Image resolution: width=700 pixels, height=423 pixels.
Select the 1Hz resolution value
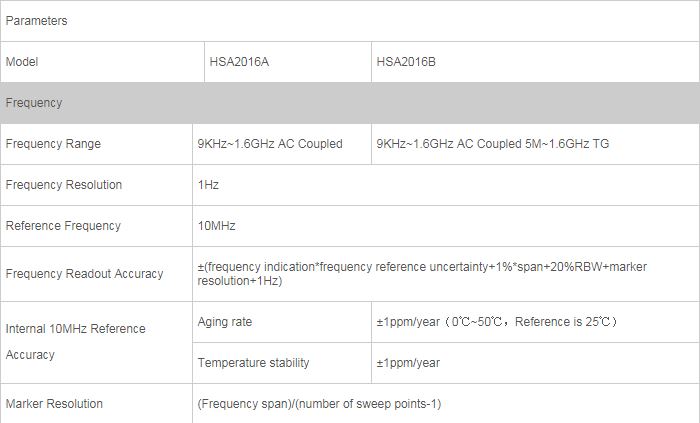tap(208, 185)
